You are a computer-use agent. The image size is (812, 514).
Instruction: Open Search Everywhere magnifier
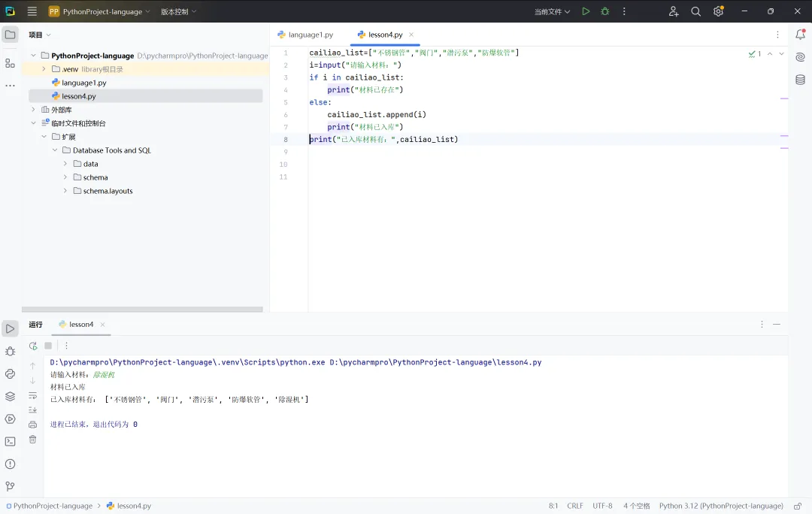click(x=695, y=11)
